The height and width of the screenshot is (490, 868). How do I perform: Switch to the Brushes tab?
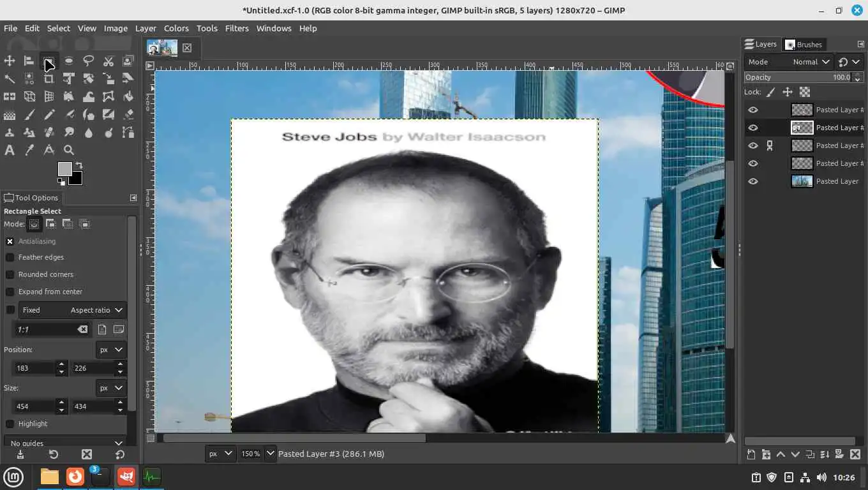[804, 44]
